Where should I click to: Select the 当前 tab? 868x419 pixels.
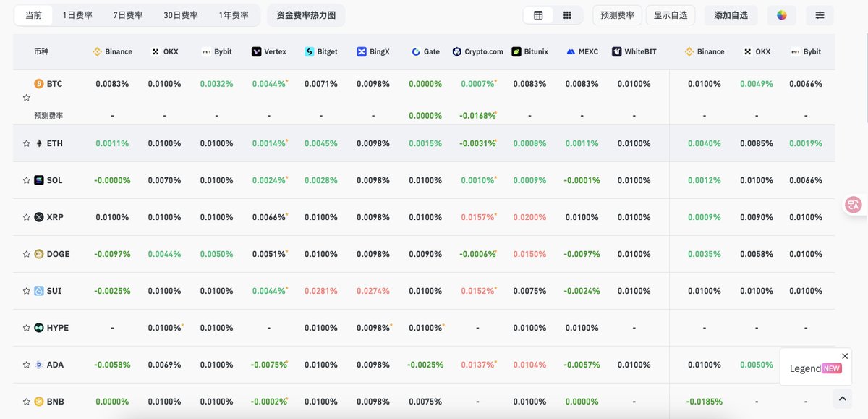coord(33,15)
